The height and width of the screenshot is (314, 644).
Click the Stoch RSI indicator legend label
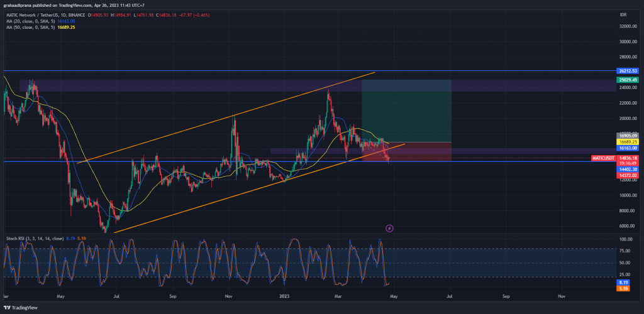click(x=35, y=238)
